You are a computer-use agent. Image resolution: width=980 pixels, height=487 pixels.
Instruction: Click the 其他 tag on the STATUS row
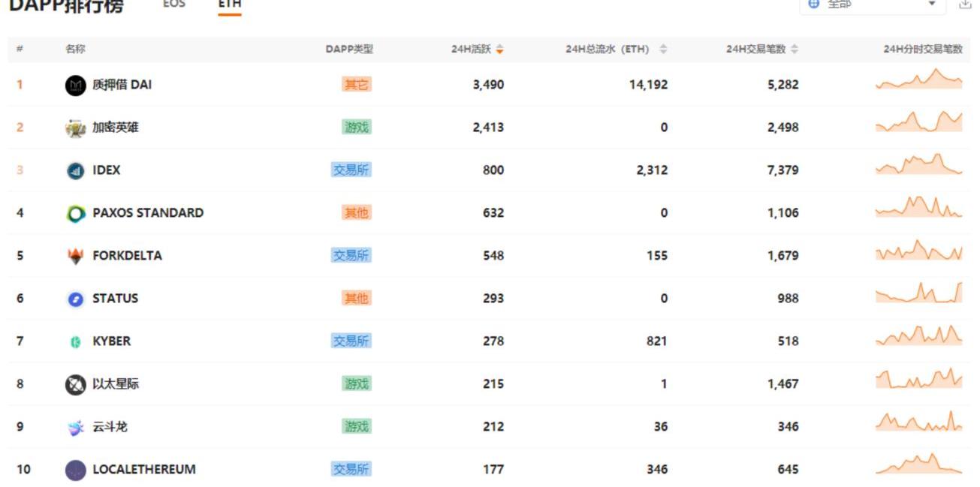click(356, 299)
